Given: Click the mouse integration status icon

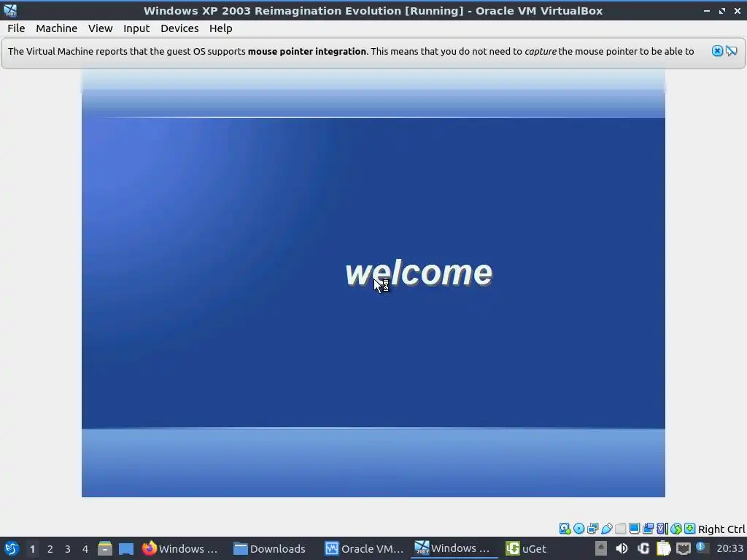Looking at the screenshot, I should [x=676, y=529].
